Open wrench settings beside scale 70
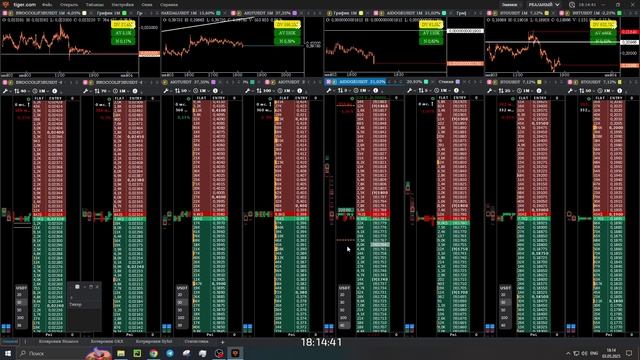Image resolution: width=640 pixels, height=360 pixels. tap(86, 91)
